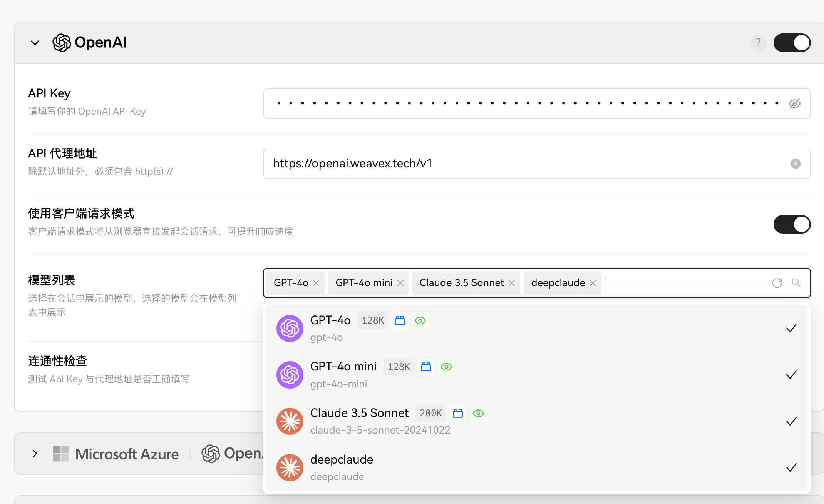Remove the deepclaude tag
The image size is (824, 504).
click(x=593, y=283)
